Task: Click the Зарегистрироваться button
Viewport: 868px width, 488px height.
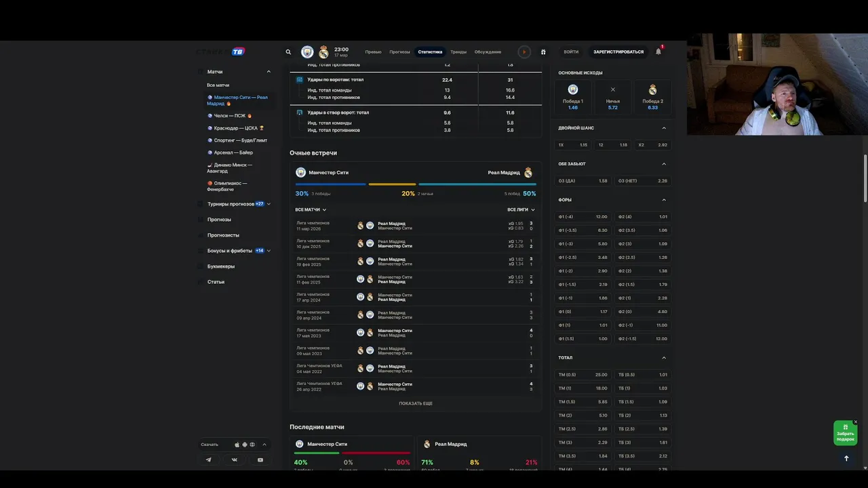Action: (618, 52)
